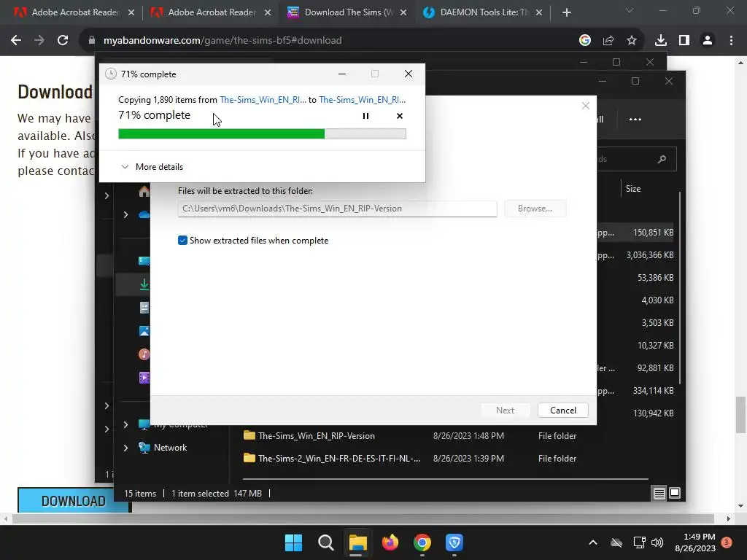Viewport: 747px width, 560px height.
Task: Go back in Chrome
Action: coord(16,41)
